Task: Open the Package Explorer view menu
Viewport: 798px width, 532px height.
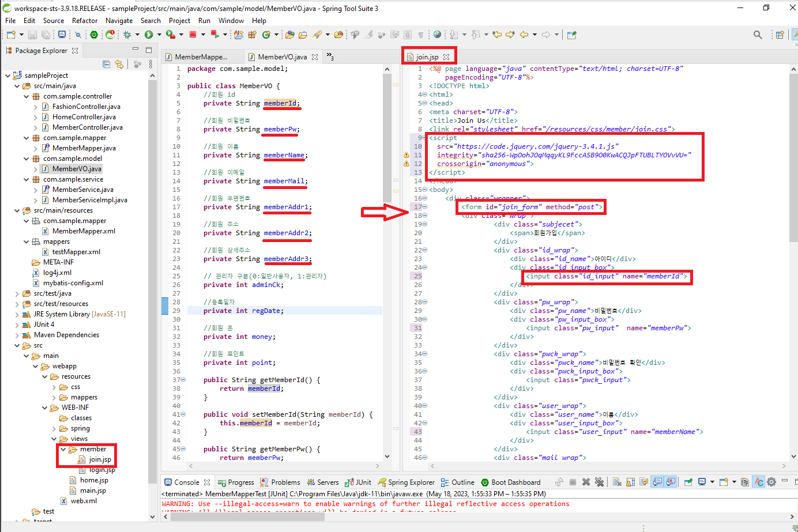Action: pos(151,64)
